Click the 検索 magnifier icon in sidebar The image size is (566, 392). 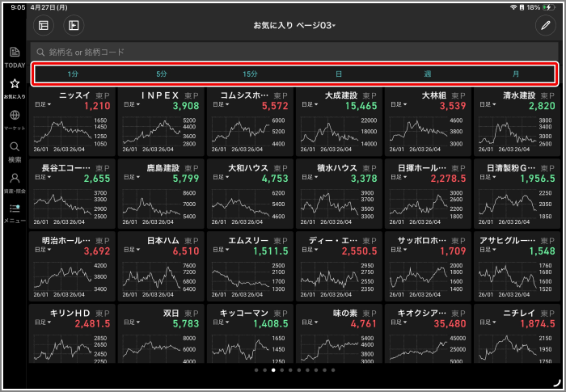pyautogui.click(x=15, y=150)
